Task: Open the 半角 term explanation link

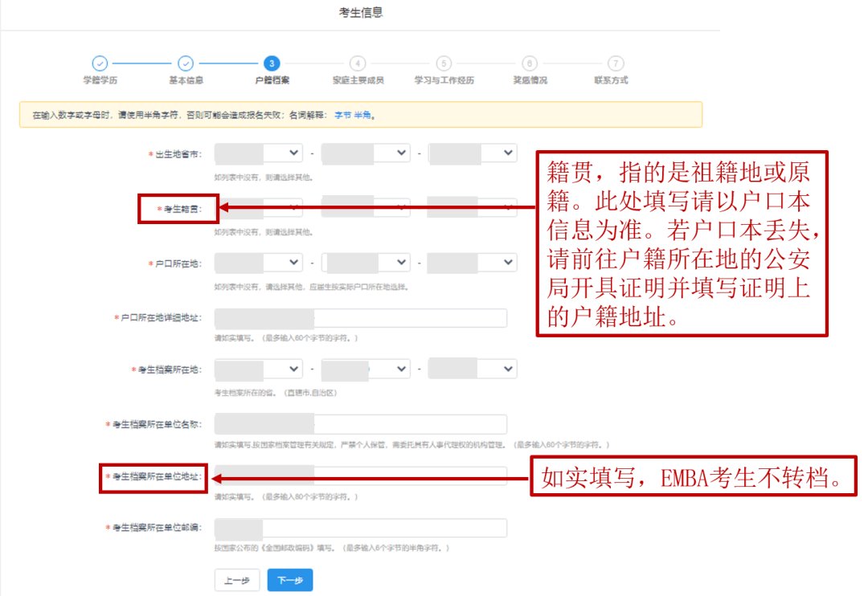Action: pos(362,116)
